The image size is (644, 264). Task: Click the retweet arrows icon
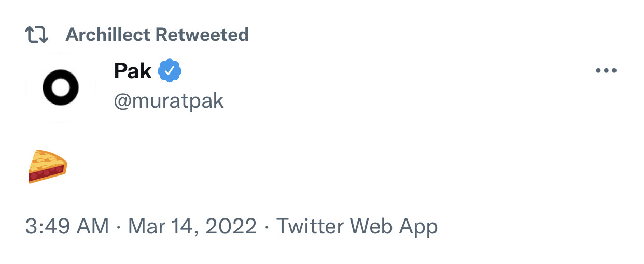[x=36, y=35]
